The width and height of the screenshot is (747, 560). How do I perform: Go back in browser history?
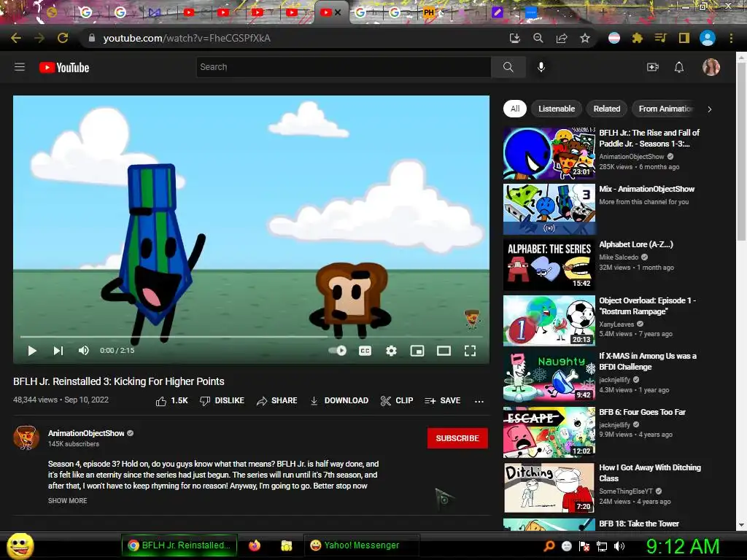click(x=16, y=38)
